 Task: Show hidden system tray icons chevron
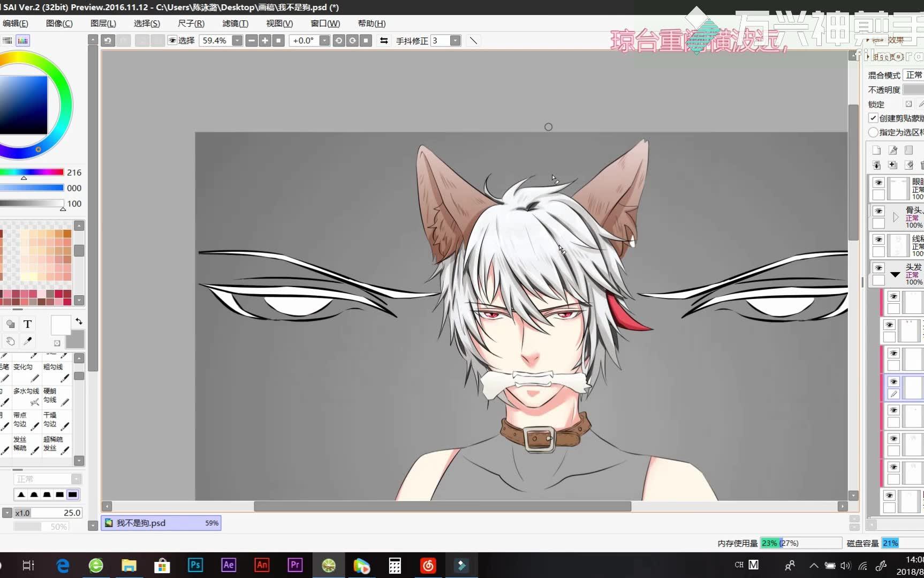[x=814, y=565]
